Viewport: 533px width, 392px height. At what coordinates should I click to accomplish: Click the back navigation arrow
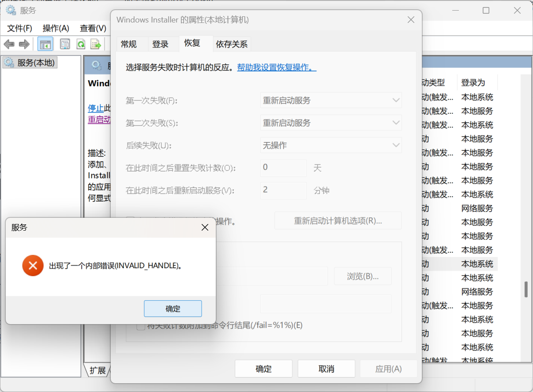coord(9,44)
